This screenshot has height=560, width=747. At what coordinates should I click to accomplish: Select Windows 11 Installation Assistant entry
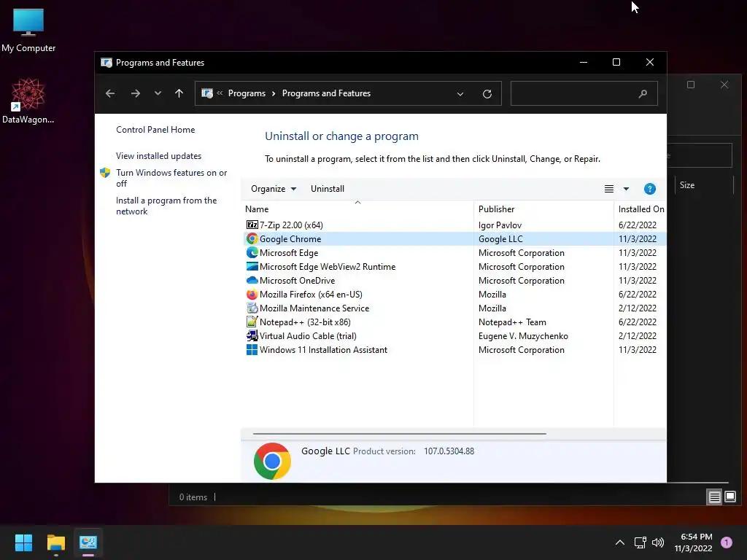pyautogui.click(x=323, y=349)
